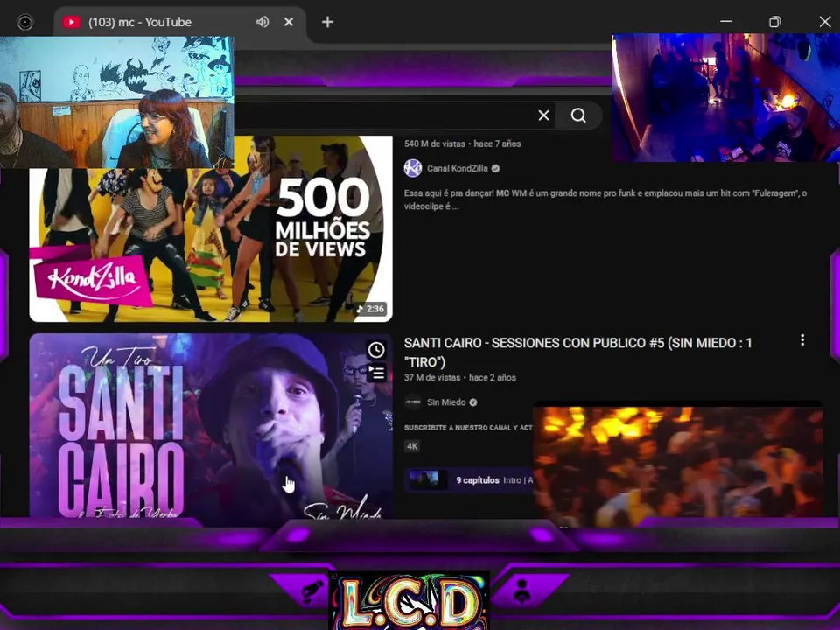Image resolution: width=840 pixels, height=630 pixels.
Task: Minimize the browser window
Action: pyautogui.click(x=726, y=22)
